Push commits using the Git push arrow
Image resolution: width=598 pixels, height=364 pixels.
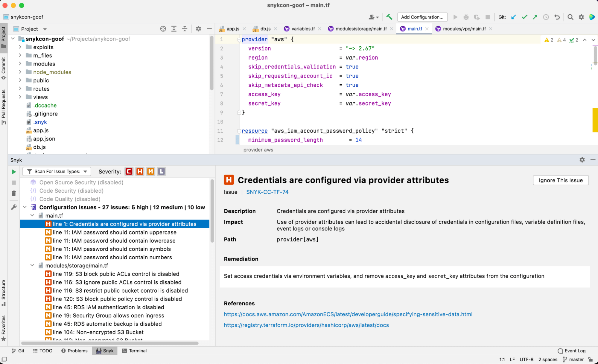[535, 17]
